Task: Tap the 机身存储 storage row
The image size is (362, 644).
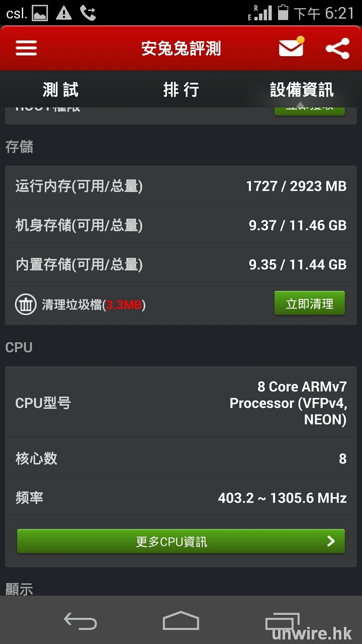Action: tap(181, 225)
